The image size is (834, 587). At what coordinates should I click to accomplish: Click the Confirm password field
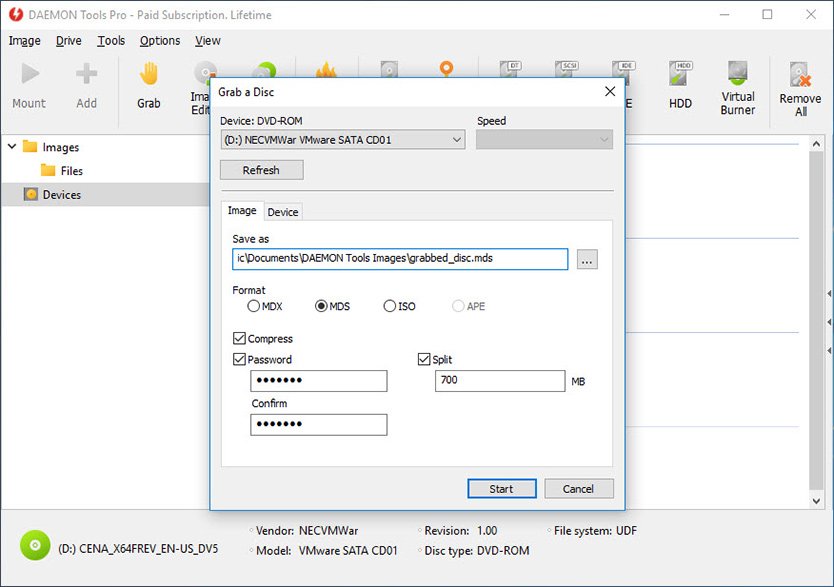pos(319,424)
